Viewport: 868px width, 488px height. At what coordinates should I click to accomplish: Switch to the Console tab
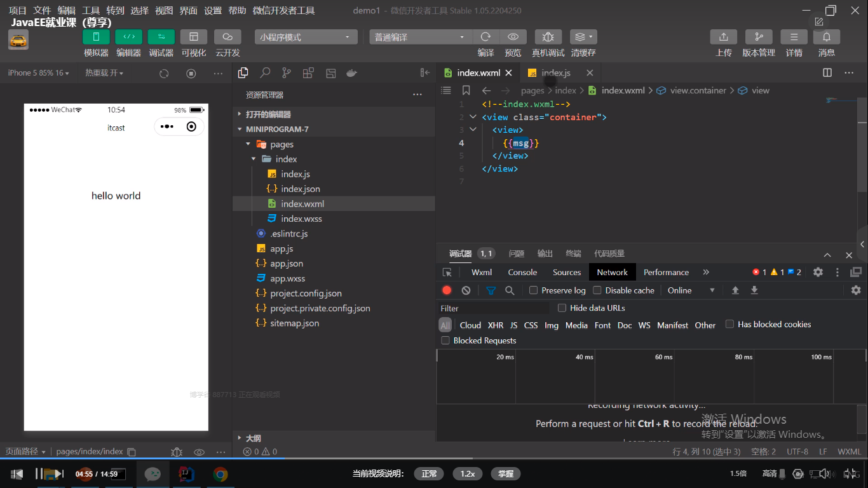pyautogui.click(x=522, y=272)
